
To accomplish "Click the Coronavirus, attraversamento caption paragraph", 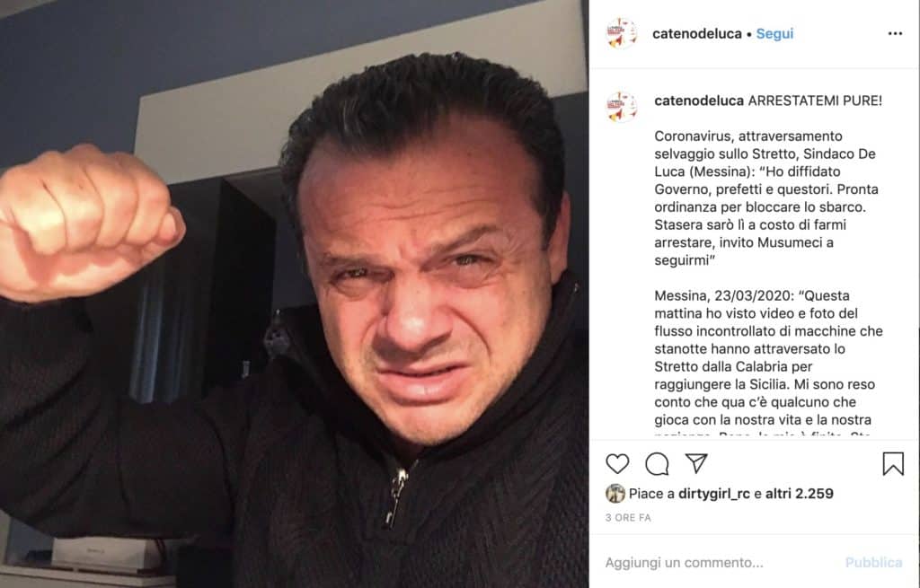I will point(765,197).
